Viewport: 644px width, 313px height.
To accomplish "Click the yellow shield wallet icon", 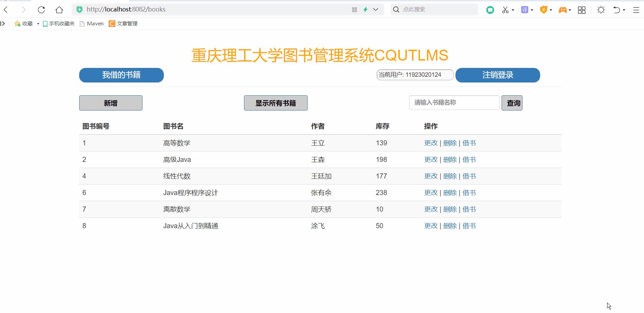I will 543,10.
